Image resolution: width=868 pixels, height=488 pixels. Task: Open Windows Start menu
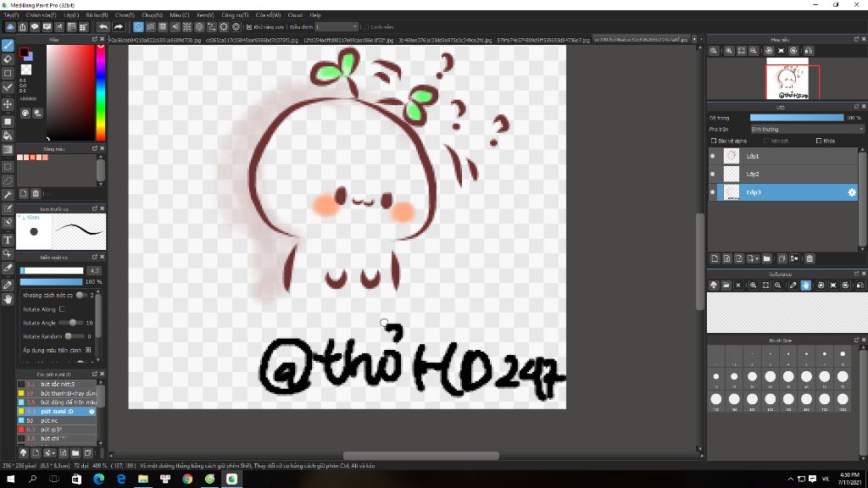(10, 479)
